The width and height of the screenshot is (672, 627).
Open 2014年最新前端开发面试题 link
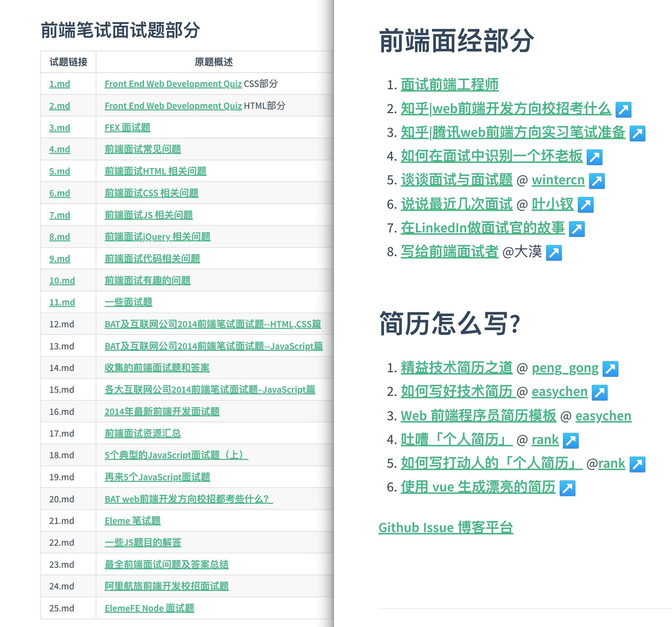coord(162,411)
